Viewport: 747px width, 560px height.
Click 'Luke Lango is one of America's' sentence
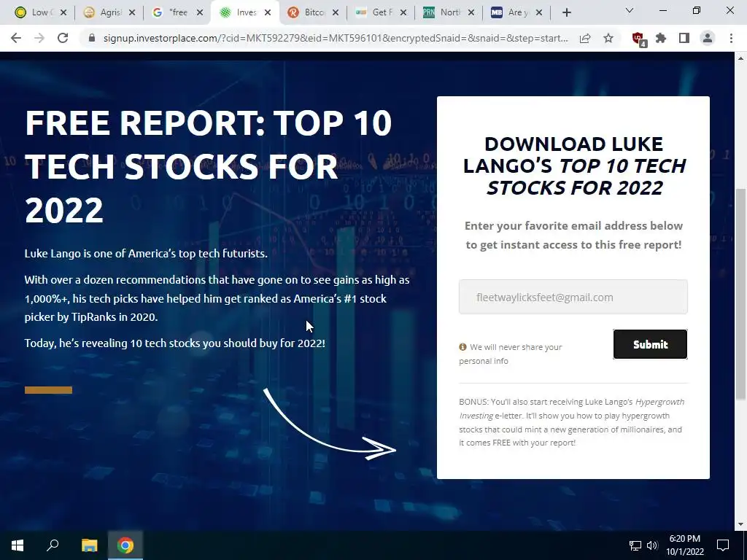(x=146, y=253)
